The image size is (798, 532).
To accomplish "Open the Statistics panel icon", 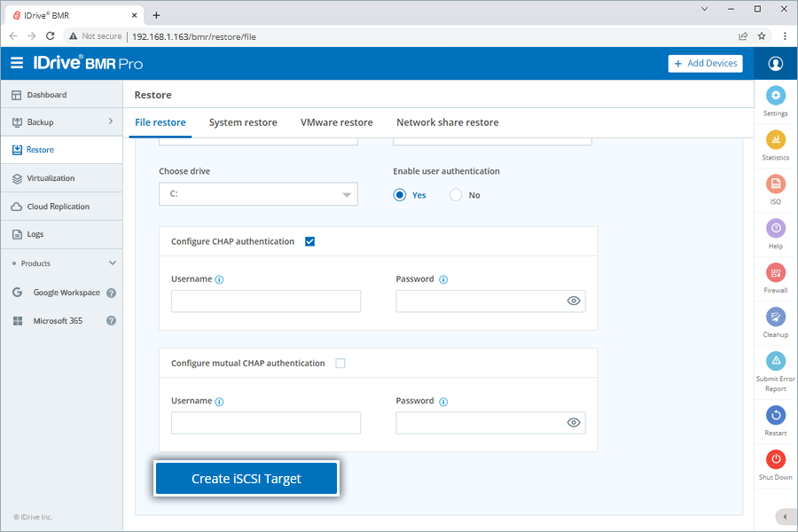I will point(776,140).
